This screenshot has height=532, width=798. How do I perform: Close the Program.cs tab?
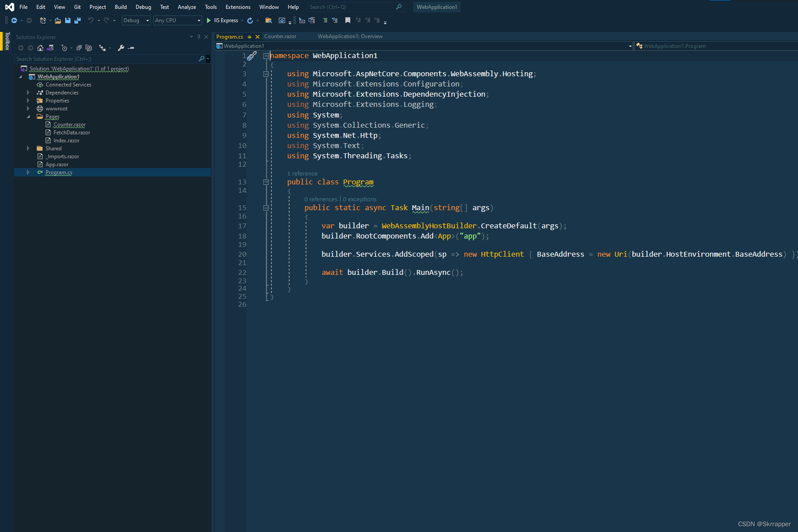pos(258,37)
